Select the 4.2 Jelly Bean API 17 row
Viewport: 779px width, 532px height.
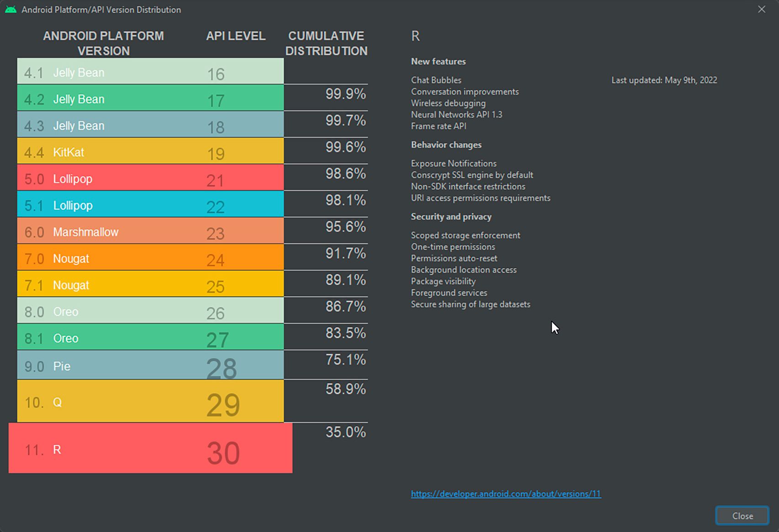(x=150, y=98)
